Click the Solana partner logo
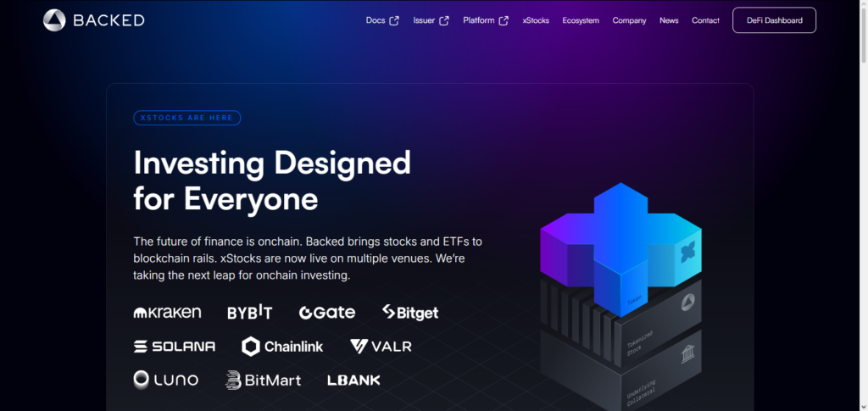Image resolution: width=868 pixels, height=411 pixels. point(175,347)
